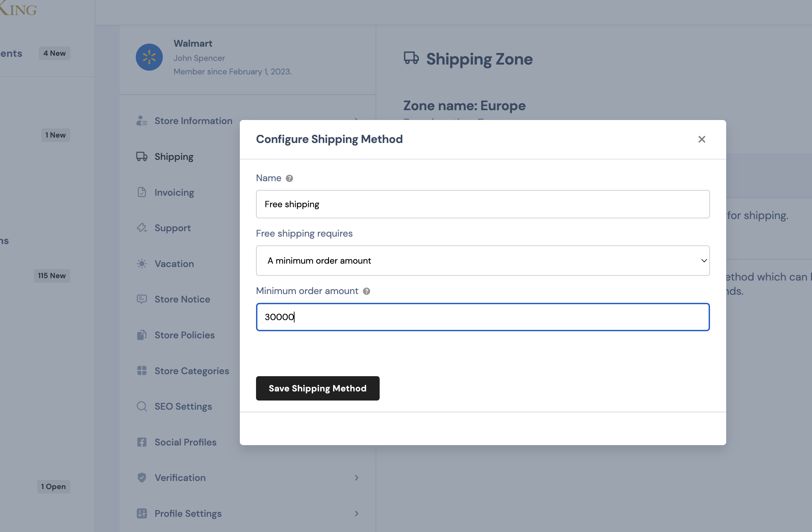The image size is (812, 532).
Task: Click the SEO Settings magnifier icon
Action: 142,406
